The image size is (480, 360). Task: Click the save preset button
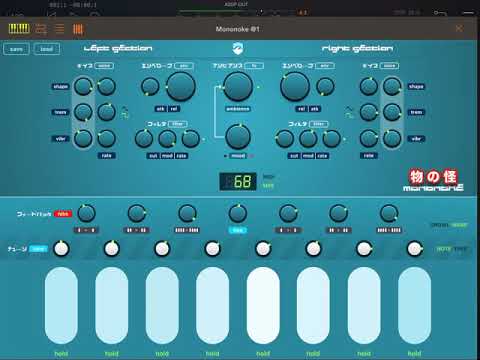(16, 49)
